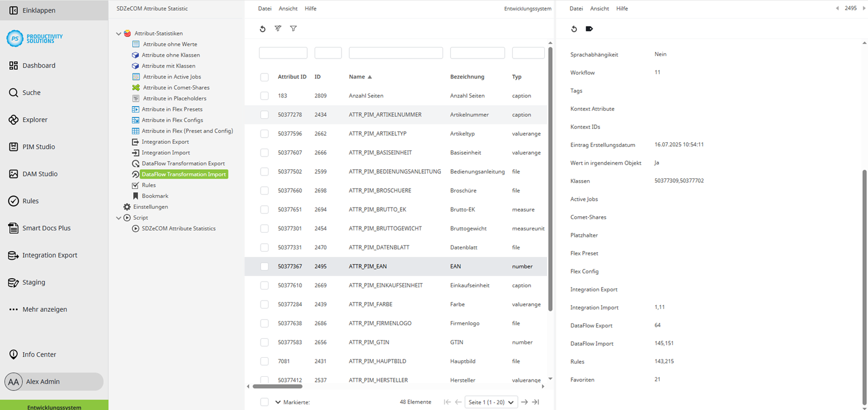Open the Ansicht menu
The image size is (868, 410).
(x=288, y=8)
